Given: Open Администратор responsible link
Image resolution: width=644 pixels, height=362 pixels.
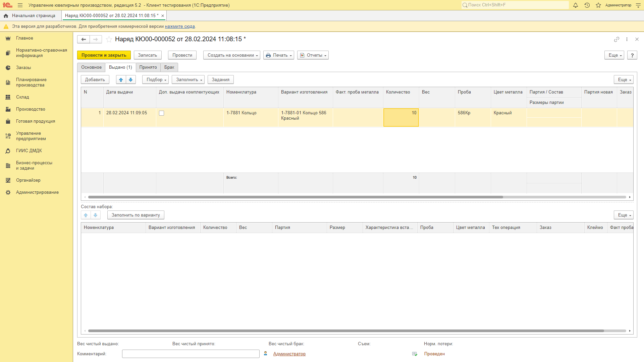Looking at the screenshot, I should [289, 354].
